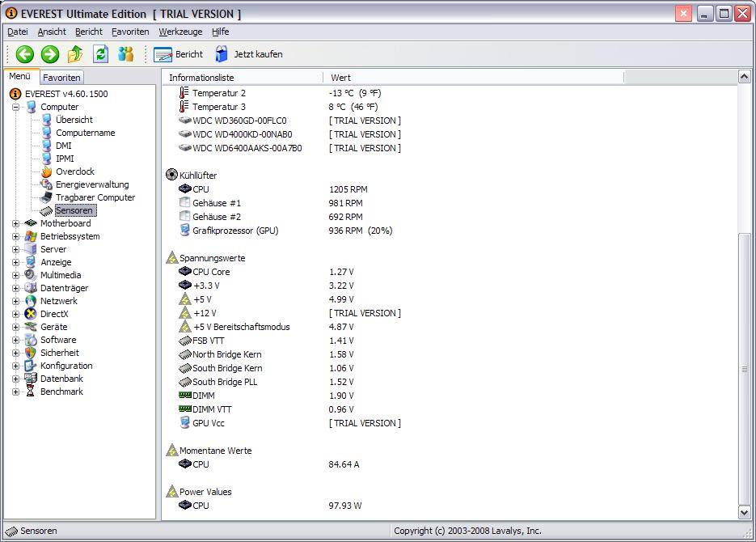
Task: Click the Sicherheit shield icon
Action: pos(31,353)
